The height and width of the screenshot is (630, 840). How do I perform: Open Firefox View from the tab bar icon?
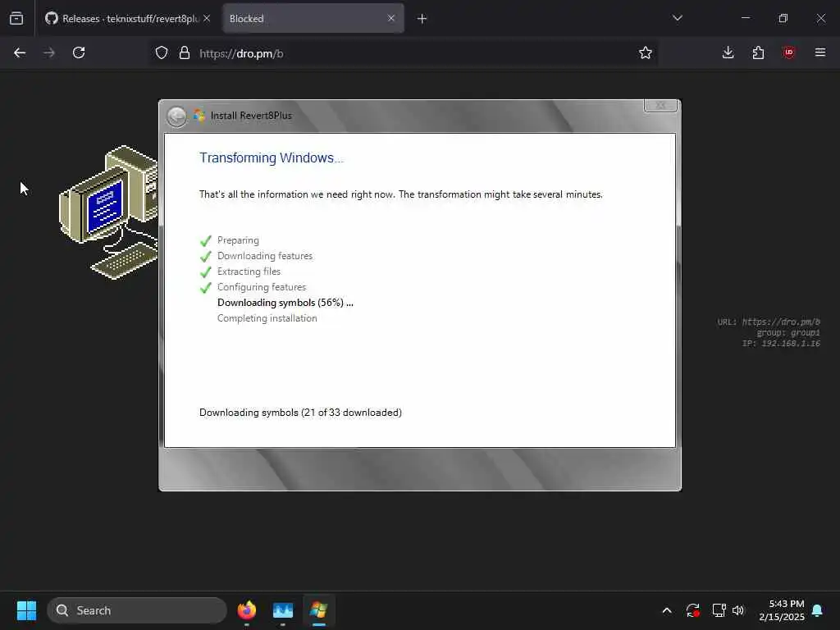16,18
